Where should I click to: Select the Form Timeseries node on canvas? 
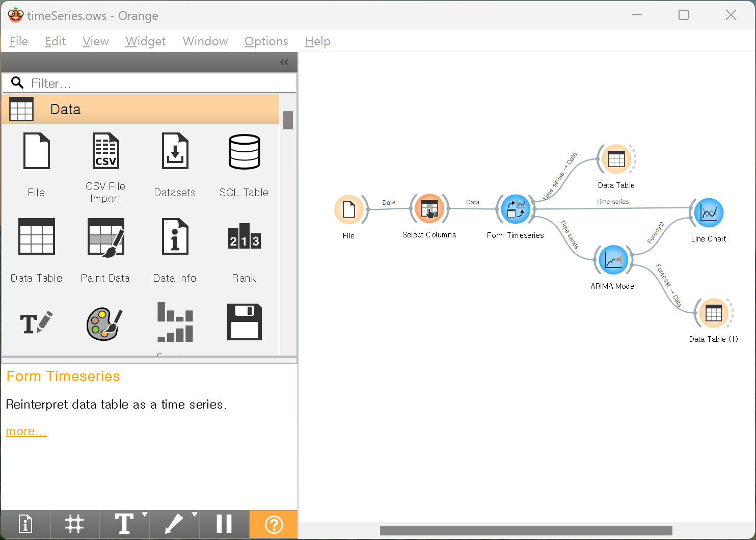click(x=516, y=209)
